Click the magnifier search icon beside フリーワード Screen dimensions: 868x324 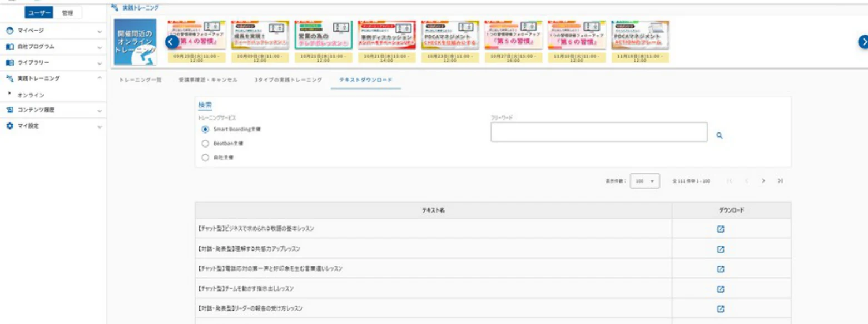coord(719,135)
